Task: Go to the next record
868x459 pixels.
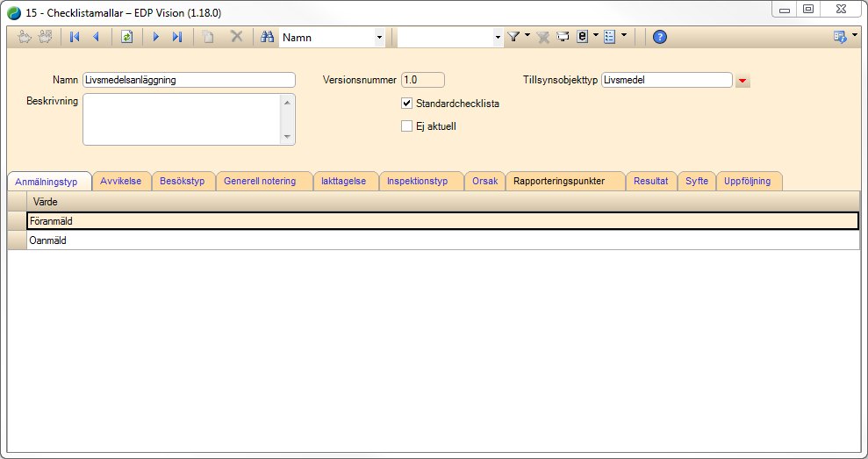Action: point(156,37)
